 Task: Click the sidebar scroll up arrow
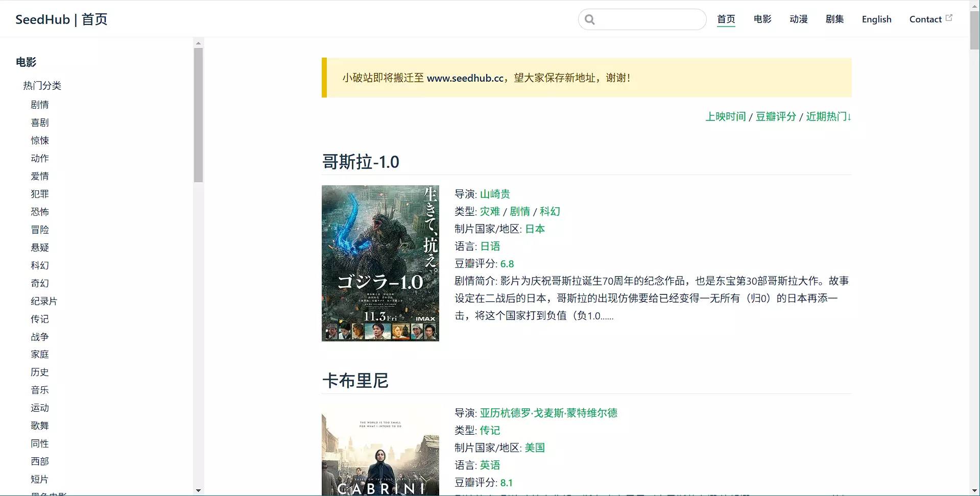[x=198, y=43]
